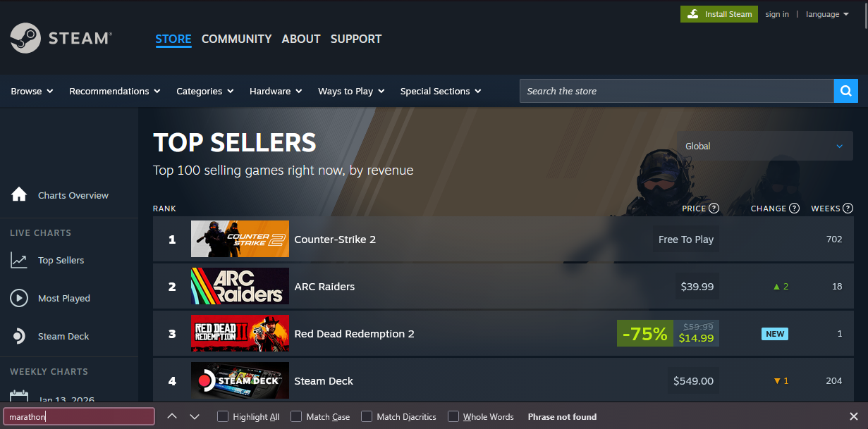Image resolution: width=868 pixels, height=429 pixels.
Task: Click the Steam logo icon
Action: pyautogui.click(x=25, y=38)
